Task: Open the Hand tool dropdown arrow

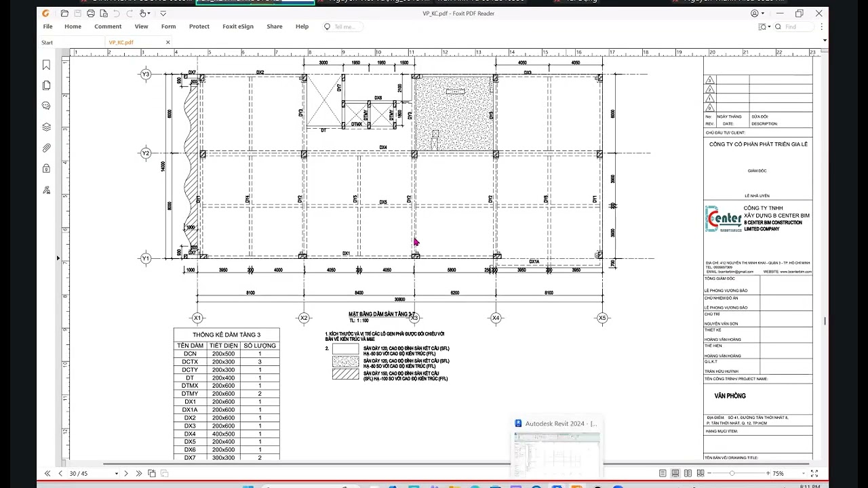Action: [x=150, y=14]
